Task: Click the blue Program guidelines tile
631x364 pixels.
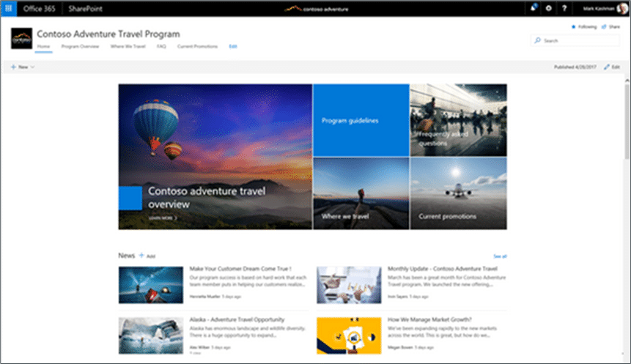Action: coord(361,120)
